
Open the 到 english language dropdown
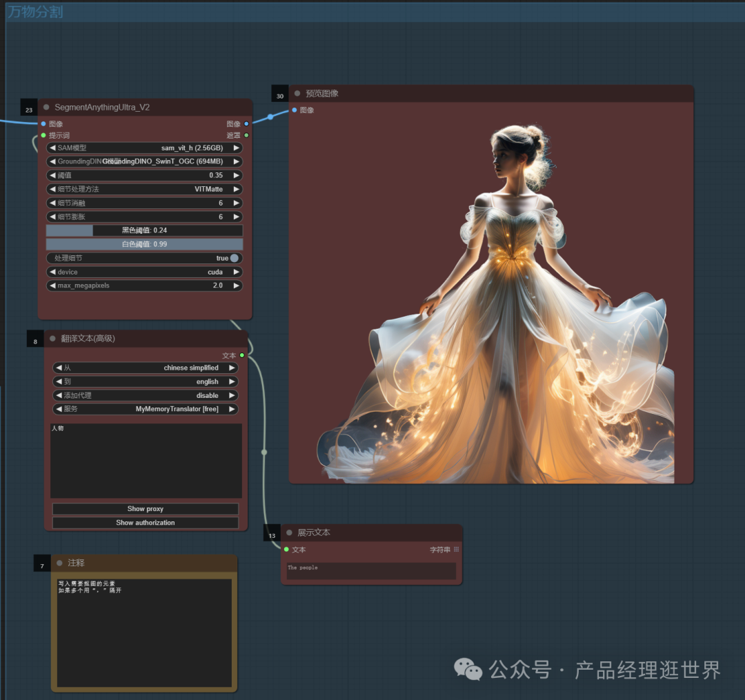click(x=146, y=381)
